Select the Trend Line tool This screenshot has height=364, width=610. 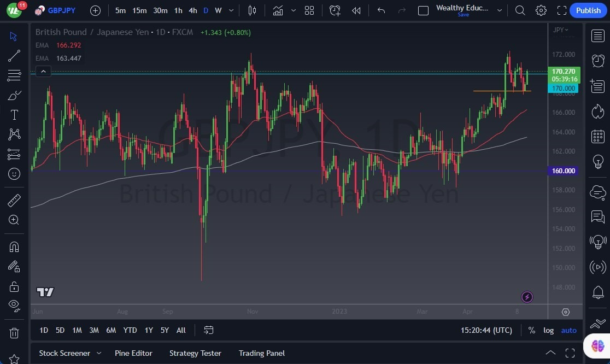(14, 55)
